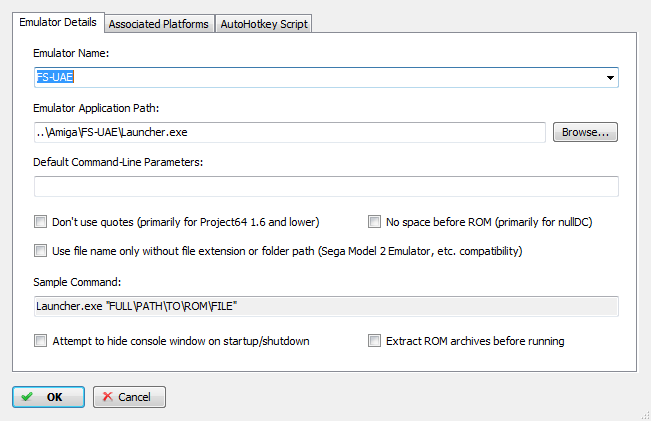Image resolution: width=651 pixels, height=421 pixels.
Task: Open the Emulator Name dropdown arrow
Action: point(610,78)
